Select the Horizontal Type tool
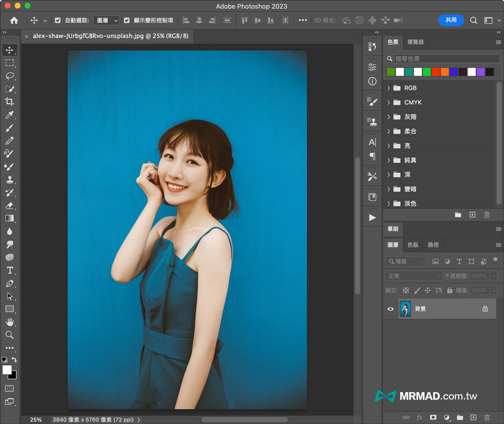This screenshot has width=504, height=424. 10,270
